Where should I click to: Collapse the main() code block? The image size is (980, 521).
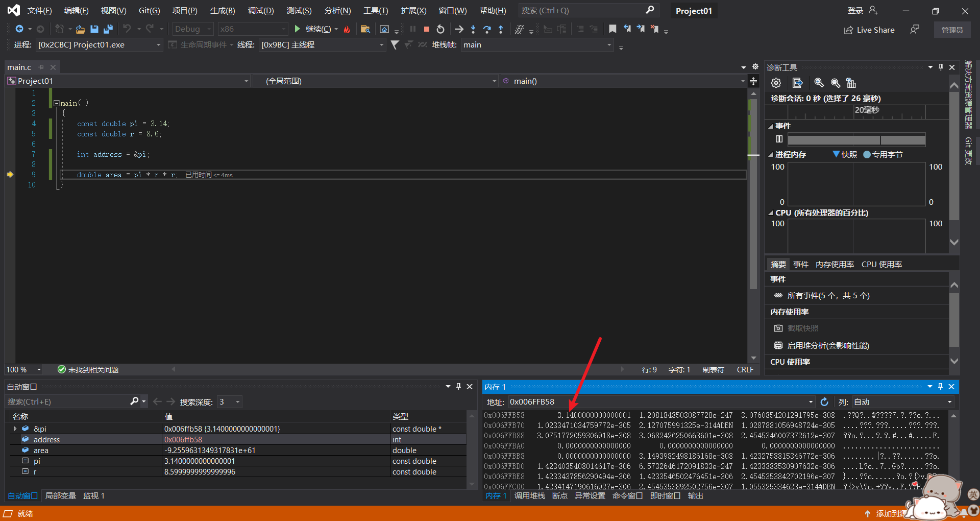point(57,103)
